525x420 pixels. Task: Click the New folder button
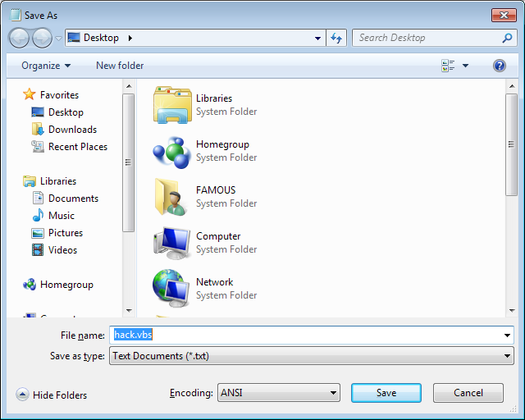pos(120,66)
